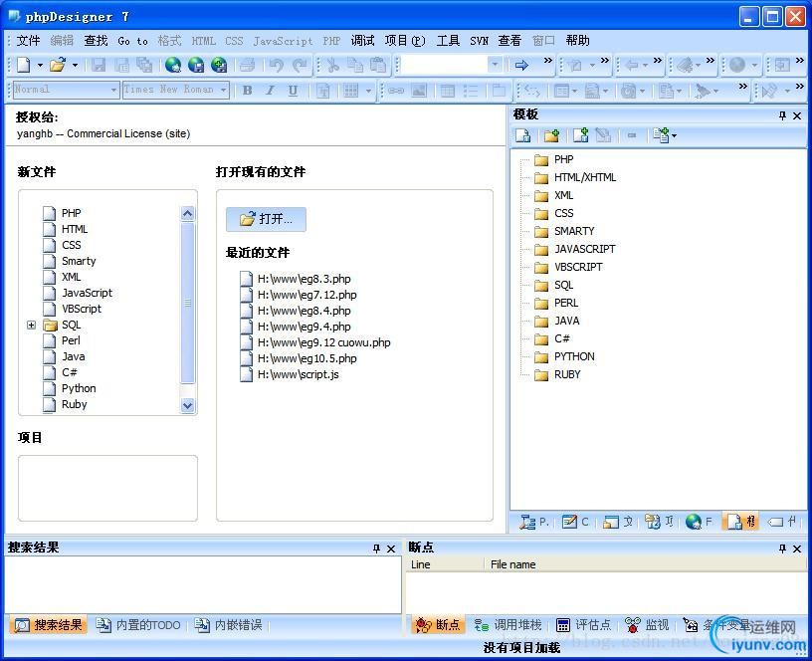Open the Go to combo box dropdown arrow
The height and width of the screenshot is (661, 812).
click(x=496, y=65)
